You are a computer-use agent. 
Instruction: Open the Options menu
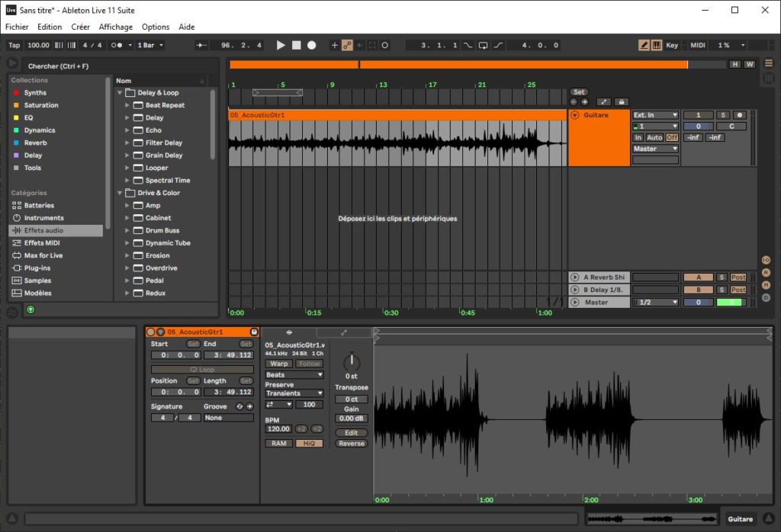tap(156, 27)
